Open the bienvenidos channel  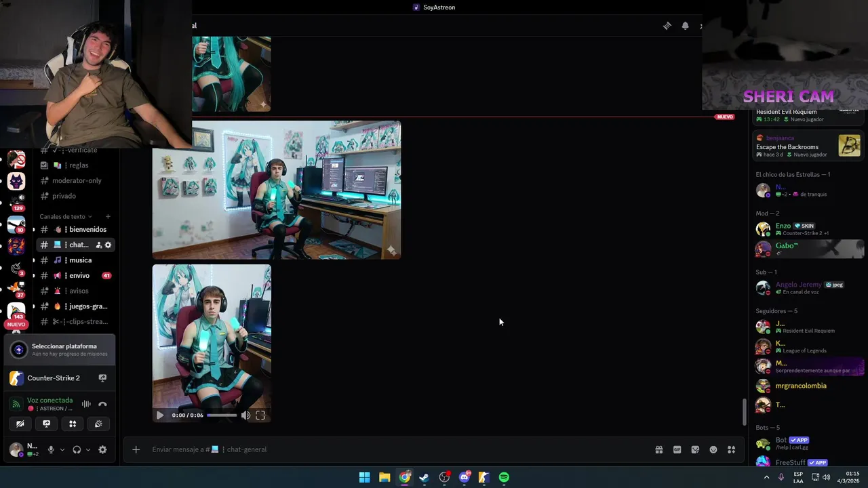pyautogui.click(x=75, y=229)
